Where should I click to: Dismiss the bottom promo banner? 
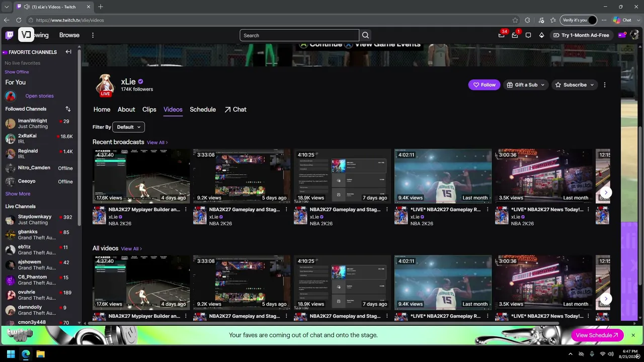(x=633, y=335)
